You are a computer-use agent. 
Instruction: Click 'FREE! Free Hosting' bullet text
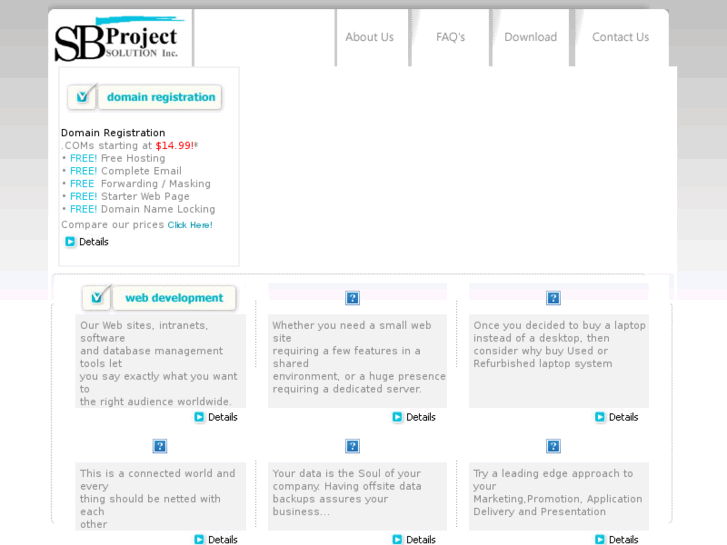pyautogui.click(x=117, y=158)
